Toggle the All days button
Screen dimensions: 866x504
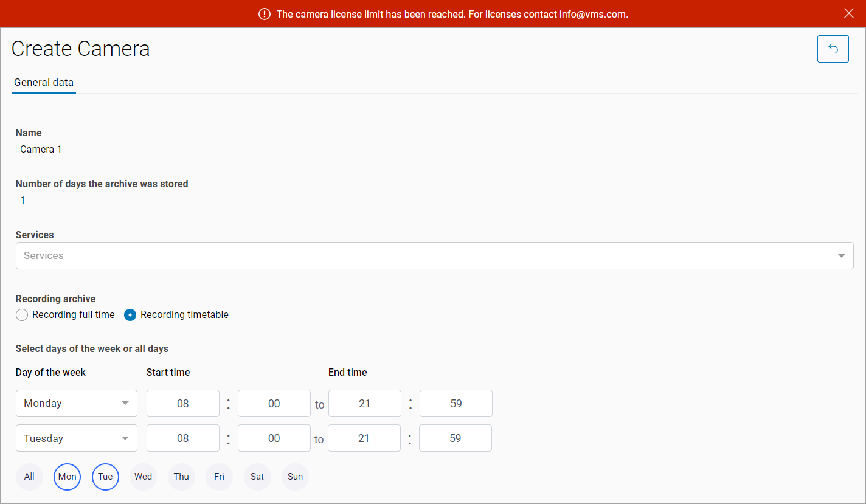29,477
